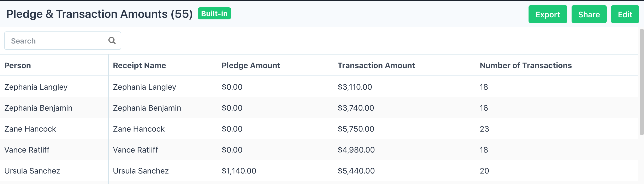The height and width of the screenshot is (184, 644).
Task: Select Vance Ratliff in Person column
Action: point(27,150)
